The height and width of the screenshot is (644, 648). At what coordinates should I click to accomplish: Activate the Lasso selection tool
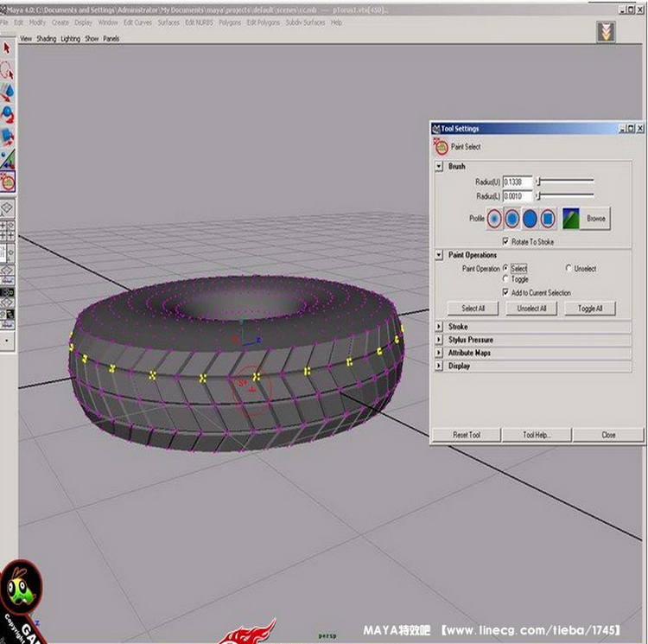[7, 70]
